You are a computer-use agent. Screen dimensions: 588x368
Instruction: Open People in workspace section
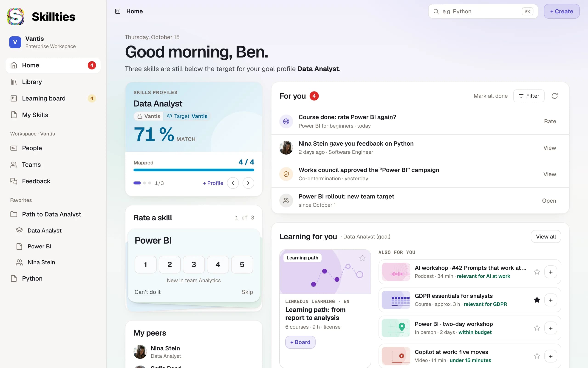[x=53, y=148]
